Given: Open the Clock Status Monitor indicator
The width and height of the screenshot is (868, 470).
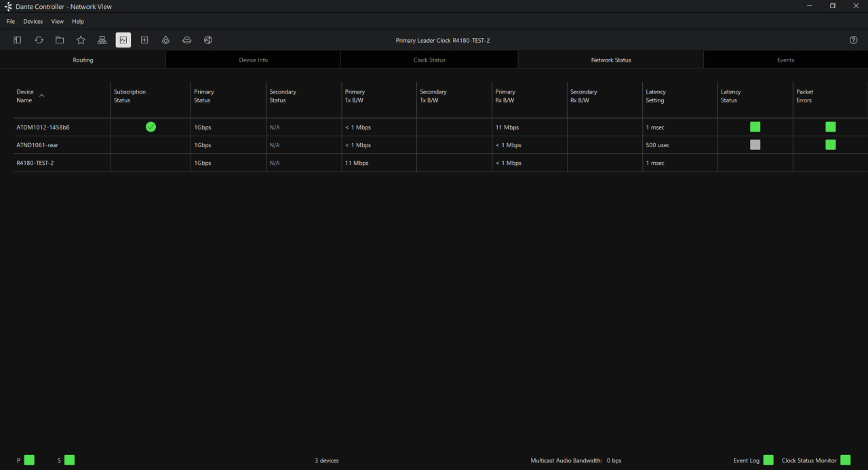Looking at the screenshot, I should 845,460.
